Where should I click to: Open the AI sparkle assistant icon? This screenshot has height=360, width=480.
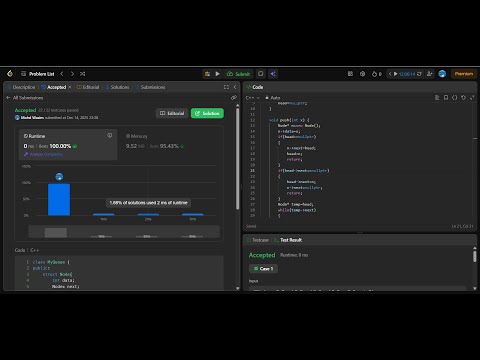click(273, 74)
